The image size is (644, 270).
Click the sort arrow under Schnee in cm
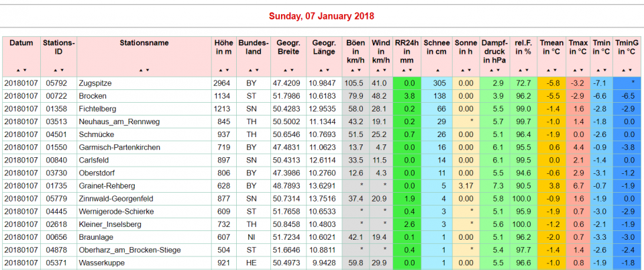[437, 70]
